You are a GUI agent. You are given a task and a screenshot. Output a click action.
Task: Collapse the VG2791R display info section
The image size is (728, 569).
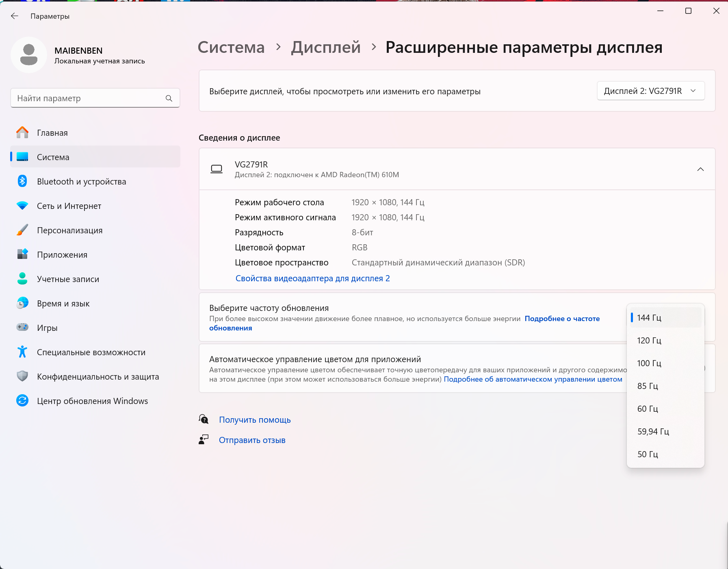tap(700, 169)
